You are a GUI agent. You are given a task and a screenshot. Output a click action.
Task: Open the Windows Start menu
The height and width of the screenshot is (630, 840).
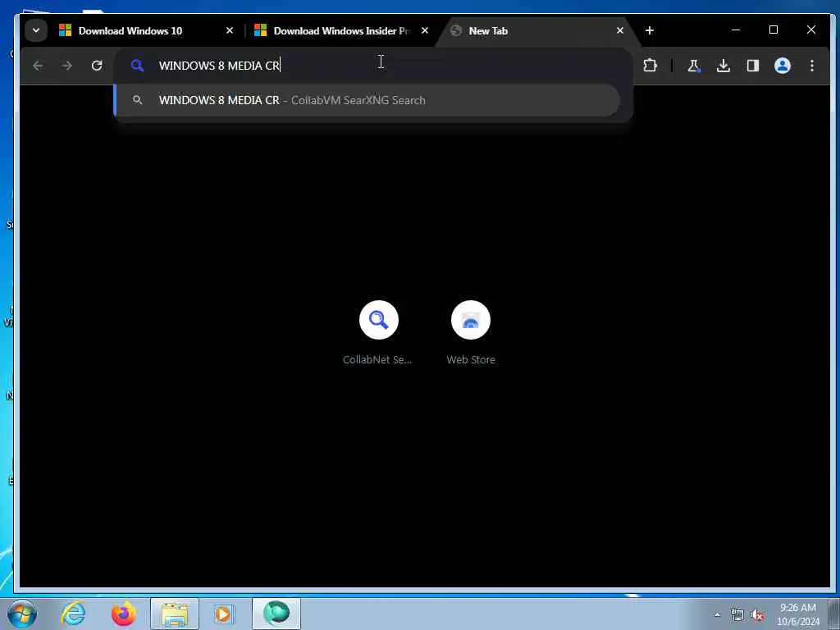(x=22, y=614)
